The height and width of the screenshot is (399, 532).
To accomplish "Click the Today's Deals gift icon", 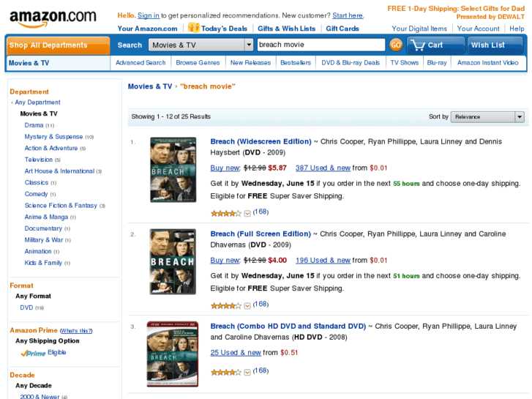I will pyautogui.click(x=193, y=27).
